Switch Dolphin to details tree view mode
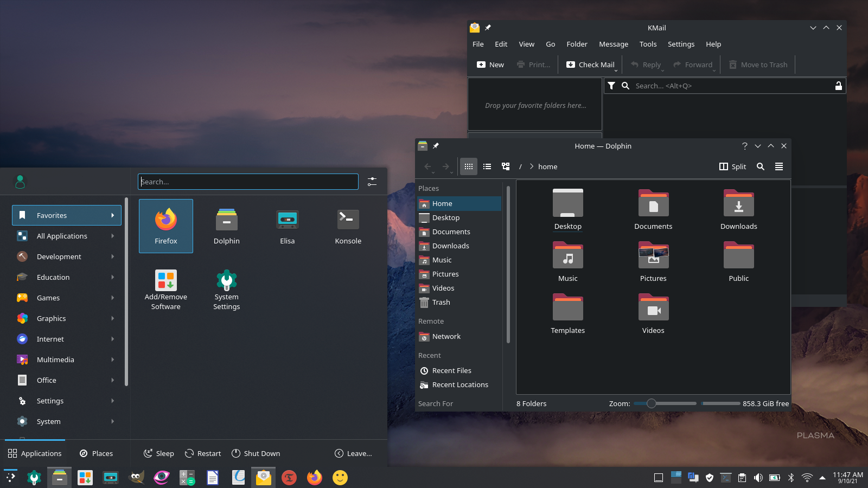The width and height of the screenshot is (868, 488). point(506,166)
